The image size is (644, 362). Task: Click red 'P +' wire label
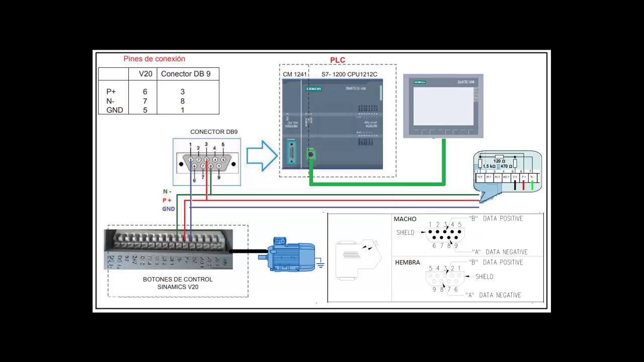click(167, 200)
